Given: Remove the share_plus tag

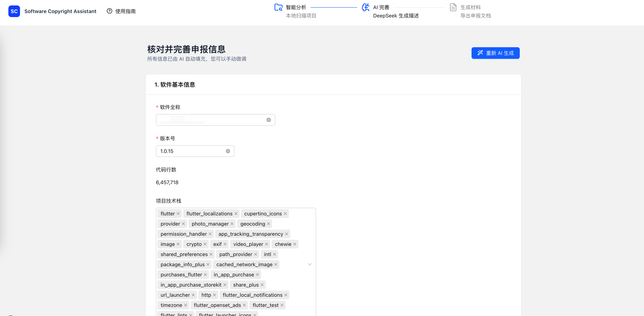Looking at the screenshot, I should pyautogui.click(x=262, y=285).
